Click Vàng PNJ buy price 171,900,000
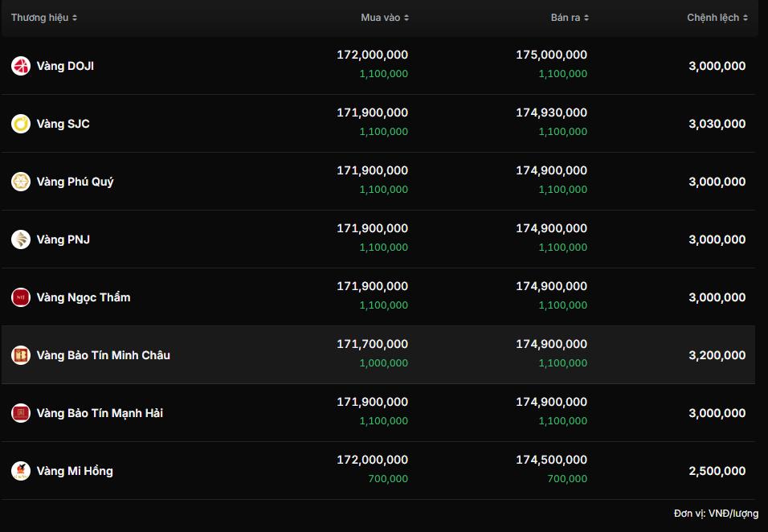Screen dimensions: 768x532 [x=372, y=228]
